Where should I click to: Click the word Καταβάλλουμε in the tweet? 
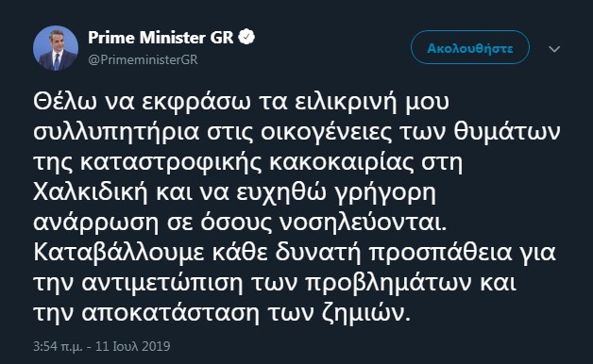coord(119,252)
